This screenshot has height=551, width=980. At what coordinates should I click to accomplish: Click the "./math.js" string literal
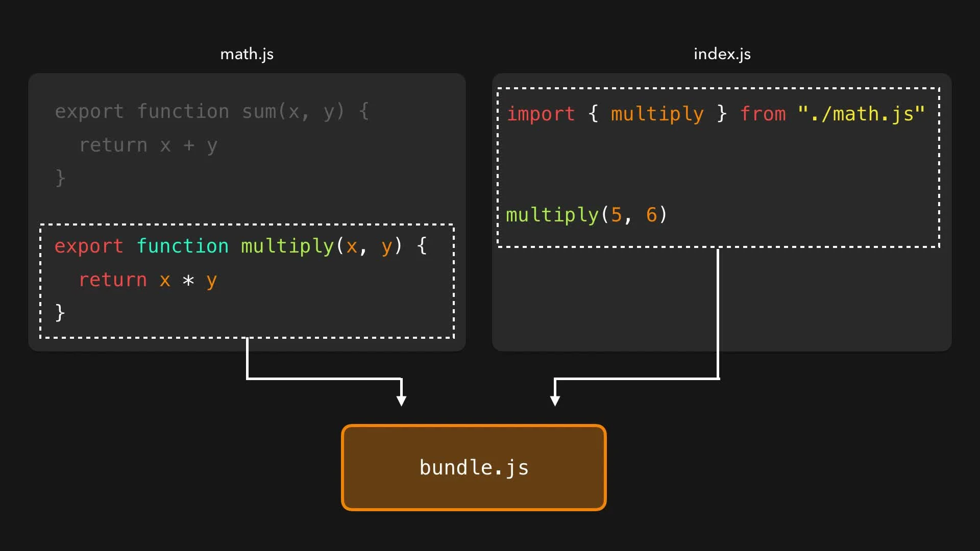(861, 114)
